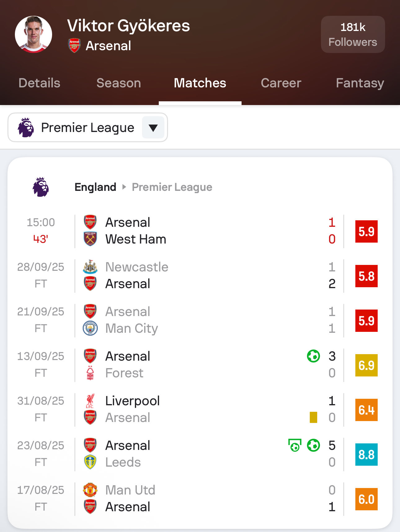Click the West Ham crest icon
400x532 pixels.
click(90, 239)
